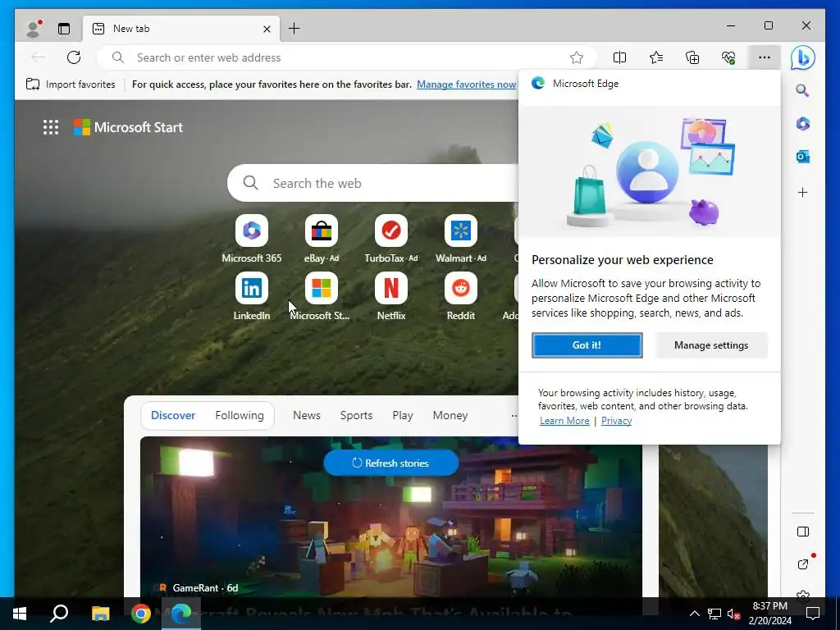Screen dimensions: 840x630
Task: Select the Discover feed tab
Action: (x=173, y=415)
